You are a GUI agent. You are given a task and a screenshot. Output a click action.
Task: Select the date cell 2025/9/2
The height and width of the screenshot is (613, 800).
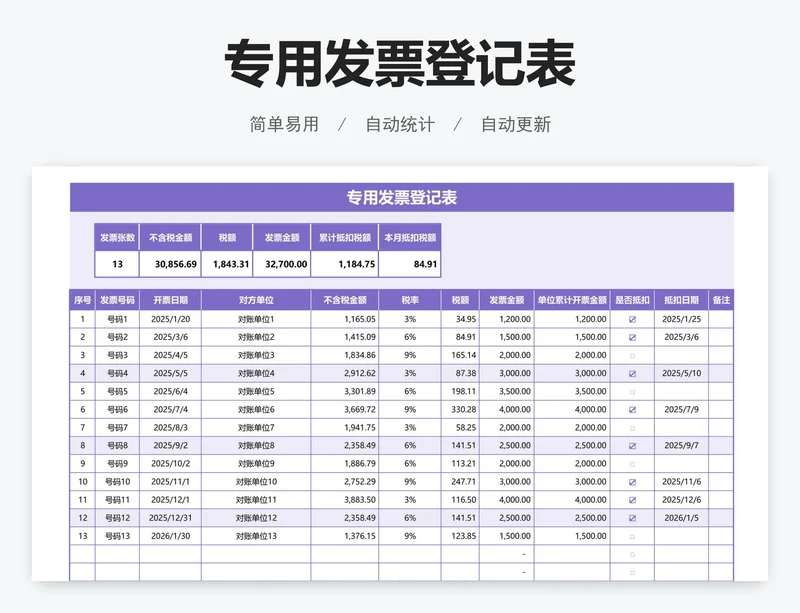click(x=170, y=446)
